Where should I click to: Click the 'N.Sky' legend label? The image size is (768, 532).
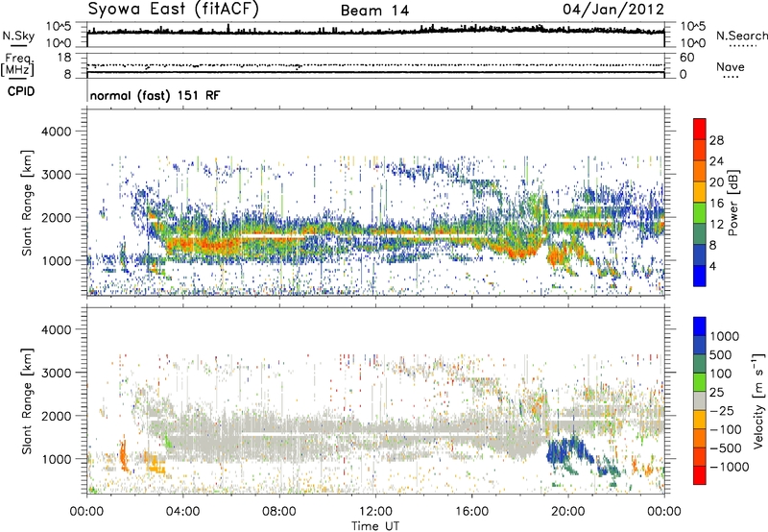[x=18, y=36]
